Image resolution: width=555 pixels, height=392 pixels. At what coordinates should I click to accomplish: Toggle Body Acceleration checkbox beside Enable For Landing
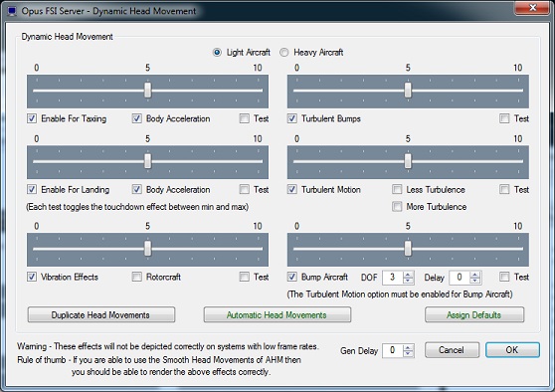click(137, 189)
